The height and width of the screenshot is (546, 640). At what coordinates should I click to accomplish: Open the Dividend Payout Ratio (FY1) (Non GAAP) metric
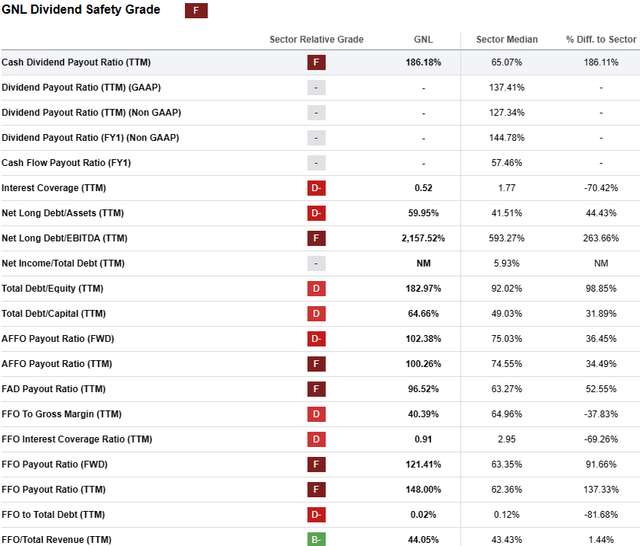coord(90,138)
